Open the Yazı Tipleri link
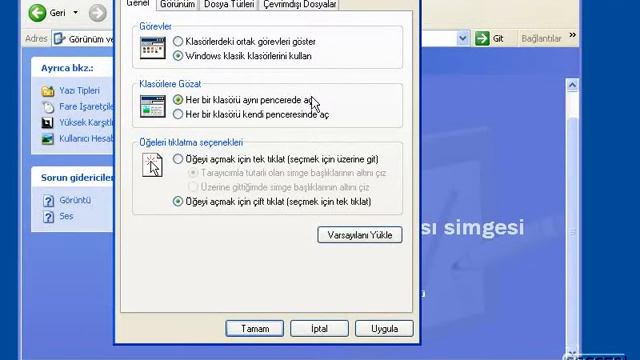This screenshot has width=640, height=360. pos(79,91)
